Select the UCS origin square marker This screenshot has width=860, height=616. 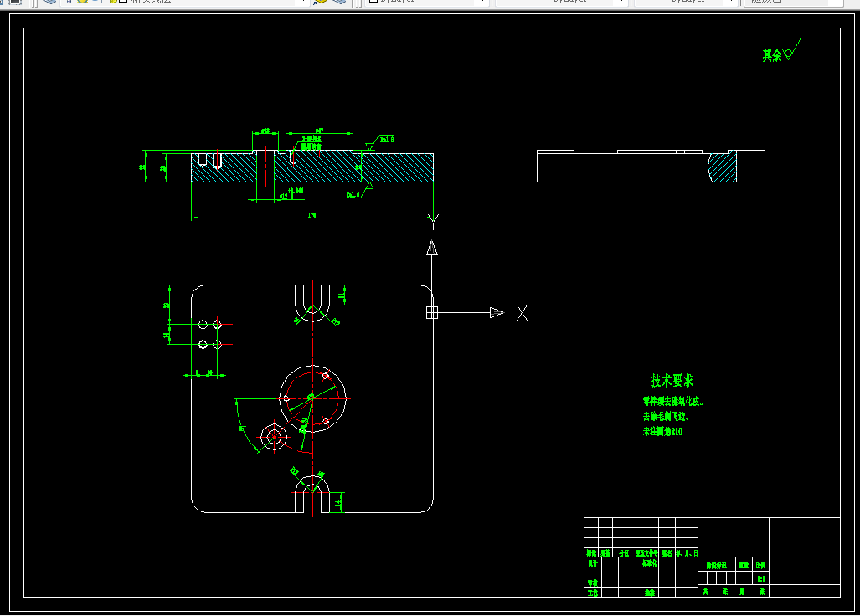tap(432, 312)
